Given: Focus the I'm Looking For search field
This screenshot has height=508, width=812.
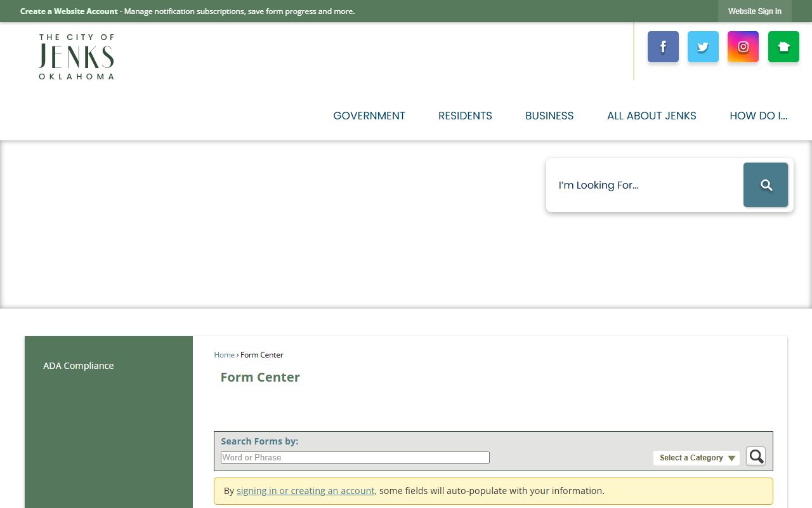Looking at the screenshot, I should pyautogui.click(x=644, y=185).
